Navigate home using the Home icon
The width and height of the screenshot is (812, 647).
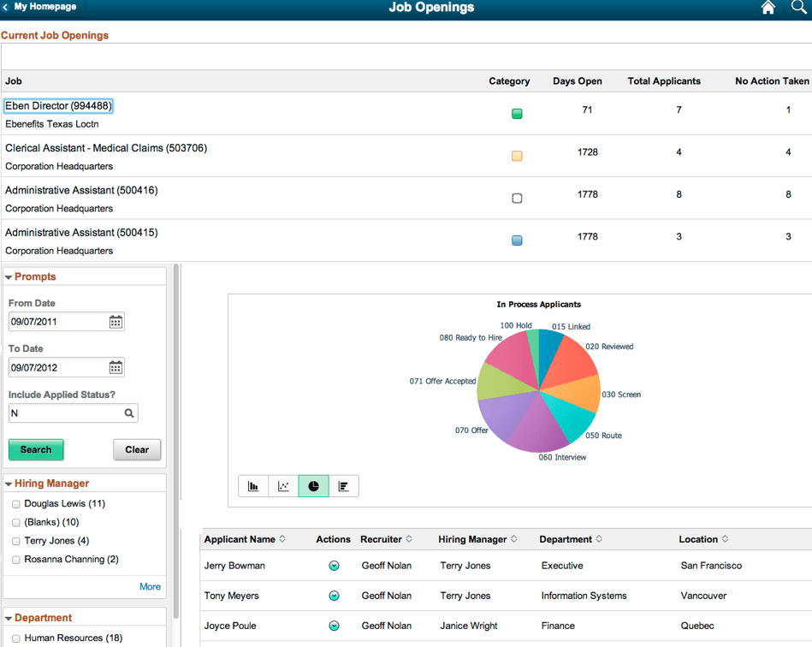pyautogui.click(x=768, y=8)
